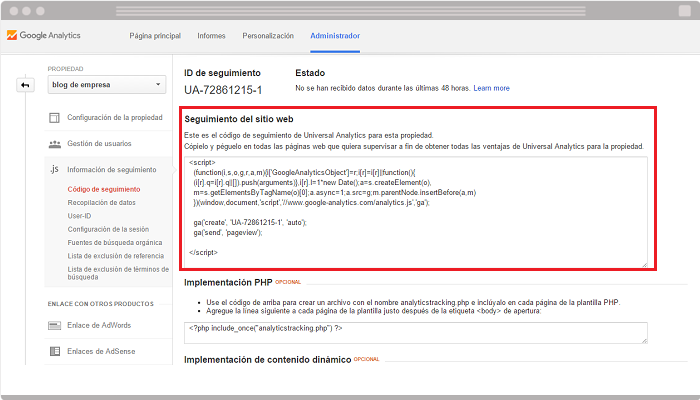Screen dimensions: 700x400
Task: Open Configuración de la sesión
Action: [x=108, y=229]
